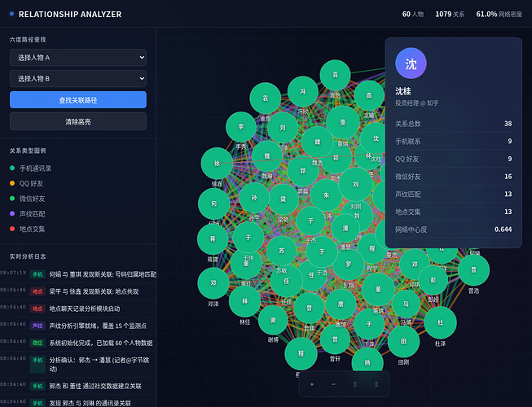The width and height of the screenshot is (532, 407).
Task: Click the 查找关联路径 button
Action: pyautogui.click(x=78, y=100)
